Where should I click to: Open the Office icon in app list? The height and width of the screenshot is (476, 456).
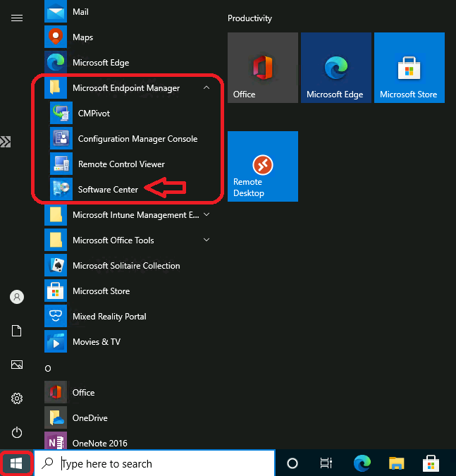pyautogui.click(x=56, y=392)
